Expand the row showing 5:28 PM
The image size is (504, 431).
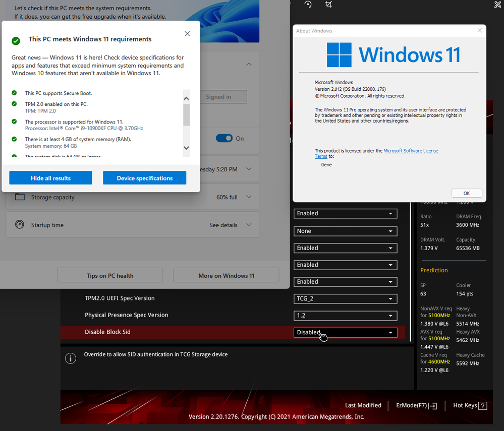249,168
